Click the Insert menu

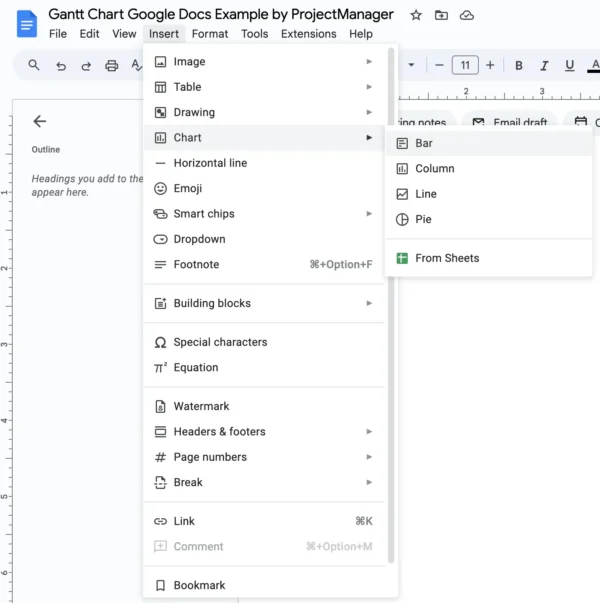pyautogui.click(x=164, y=34)
